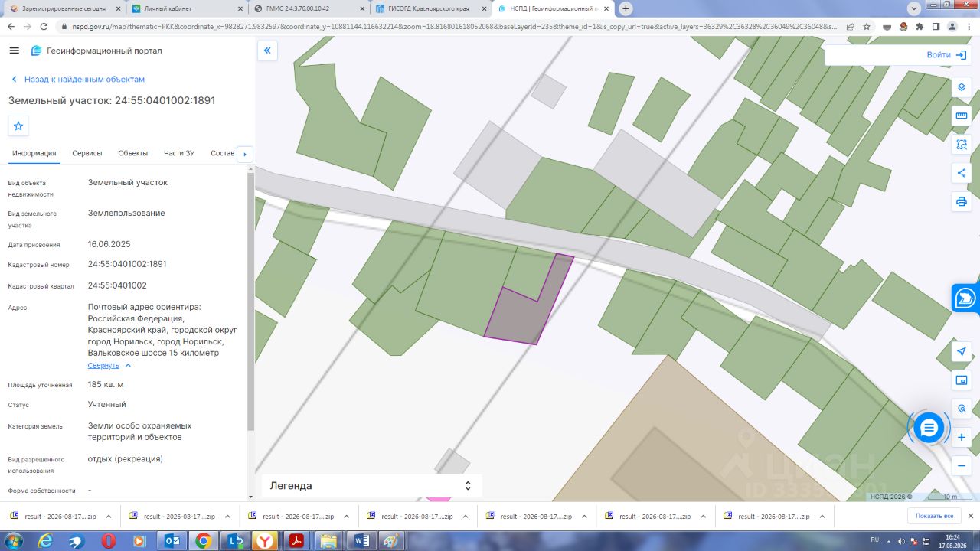Zoom in with the plus button
The width and height of the screenshot is (980, 551).
tap(962, 438)
